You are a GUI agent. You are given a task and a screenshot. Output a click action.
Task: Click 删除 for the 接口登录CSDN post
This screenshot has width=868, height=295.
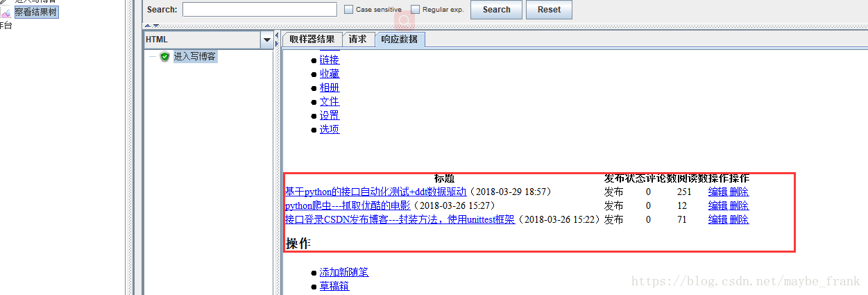click(x=740, y=219)
